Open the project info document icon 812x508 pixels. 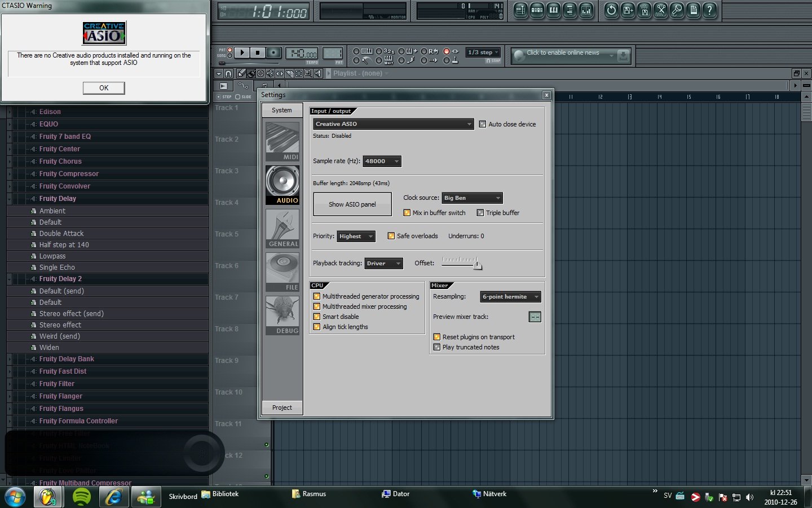click(x=694, y=10)
